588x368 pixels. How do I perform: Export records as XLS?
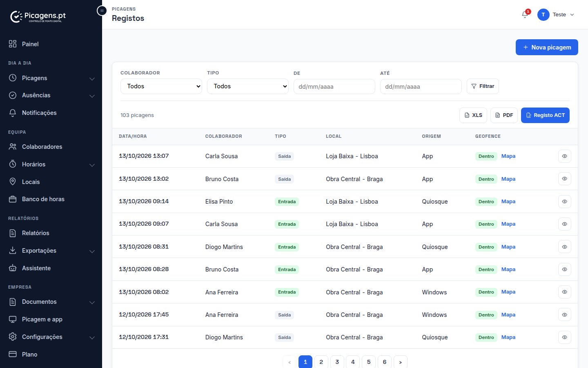[473, 115]
